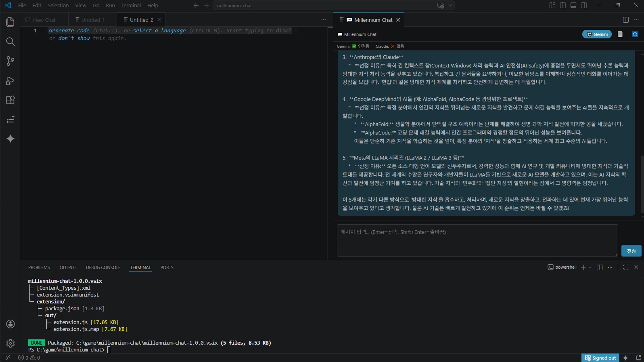Expand the new terminal launch profile dropdown
This screenshot has width=644, height=362.
pyautogui.click(x=590, y=267)
